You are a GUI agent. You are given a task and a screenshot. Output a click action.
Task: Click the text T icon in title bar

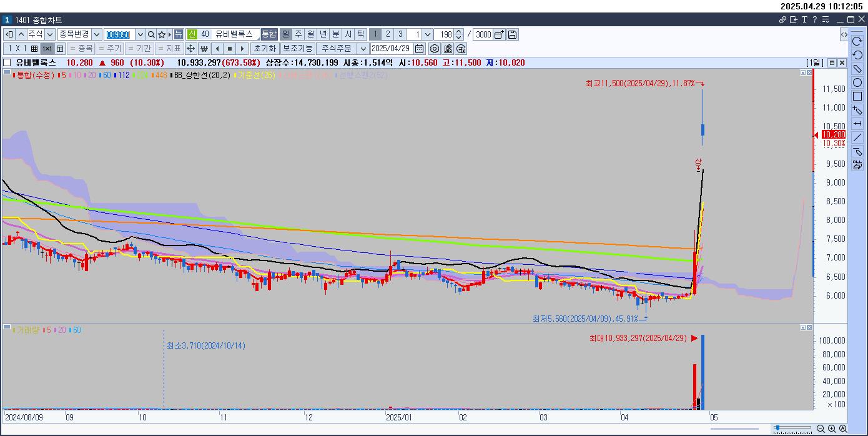coord(804,20)
